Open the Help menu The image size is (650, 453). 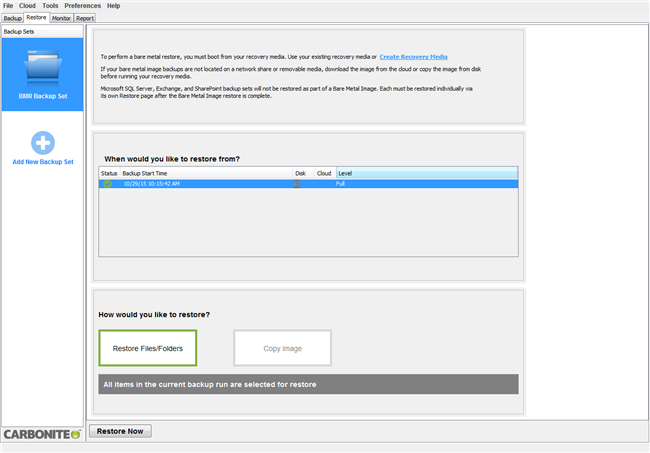tap(114, 6)
